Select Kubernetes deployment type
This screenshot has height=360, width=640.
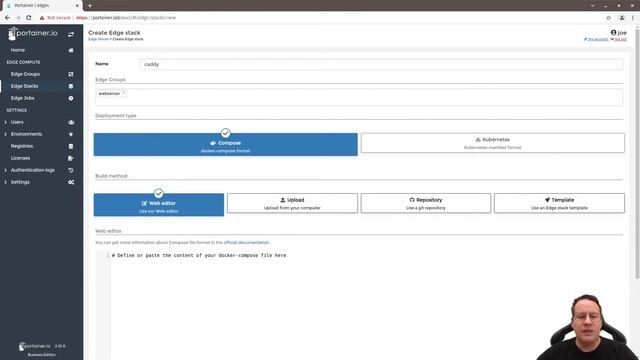click(x=493, y=143)
